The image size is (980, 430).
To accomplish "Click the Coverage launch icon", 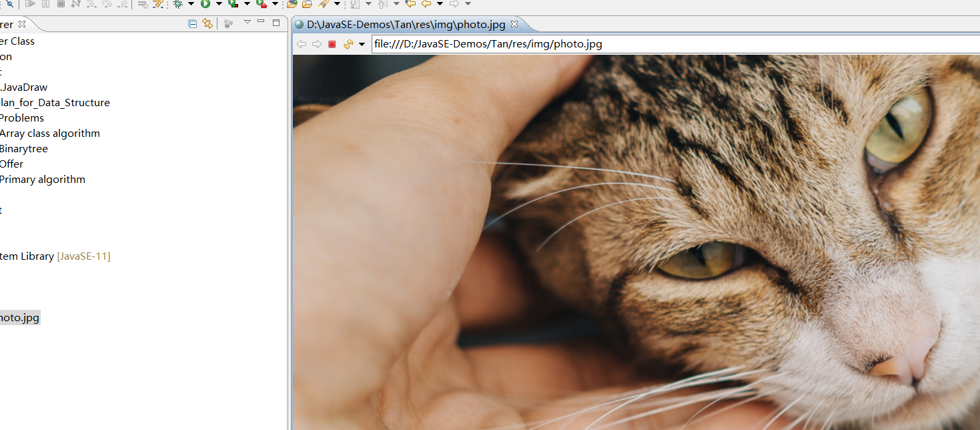I will tap(233, 4).
